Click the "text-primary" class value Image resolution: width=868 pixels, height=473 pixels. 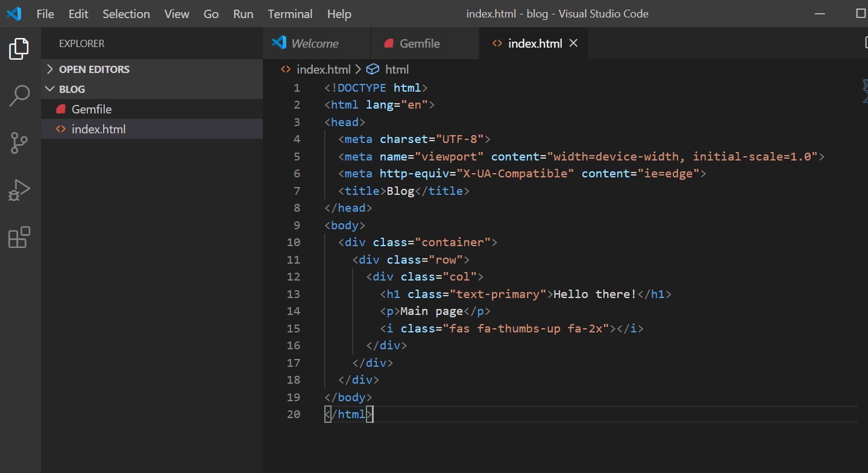(497, 294)
